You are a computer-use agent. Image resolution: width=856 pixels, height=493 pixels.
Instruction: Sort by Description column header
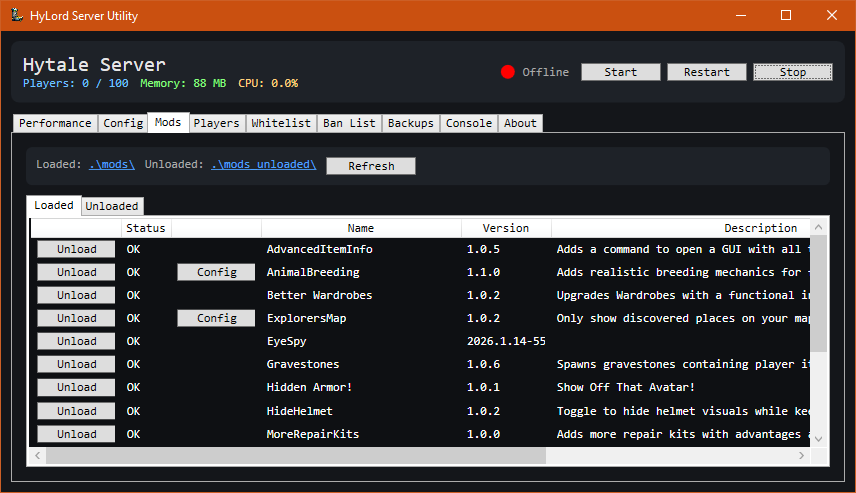pos(681,228)
